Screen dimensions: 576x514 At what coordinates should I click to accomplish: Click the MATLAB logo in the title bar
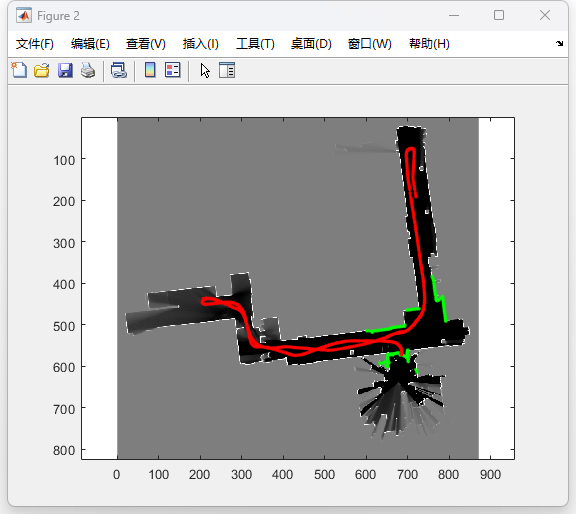point(24,15)
